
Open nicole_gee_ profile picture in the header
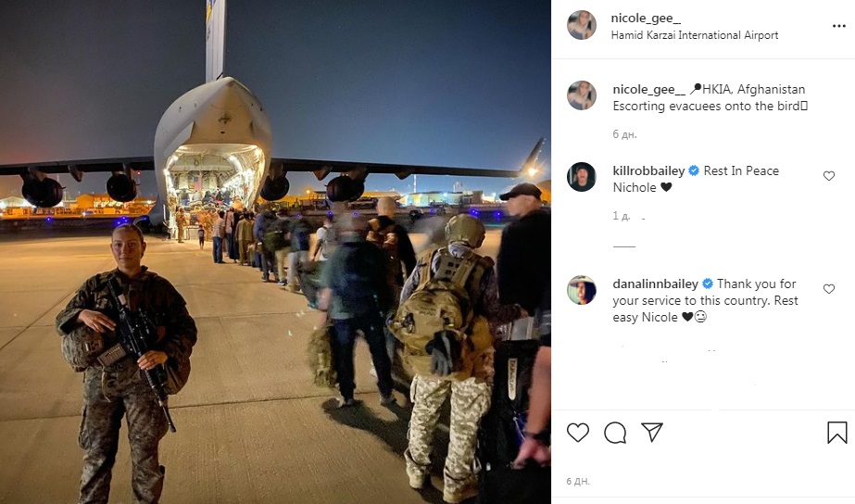tap(581, 25)
